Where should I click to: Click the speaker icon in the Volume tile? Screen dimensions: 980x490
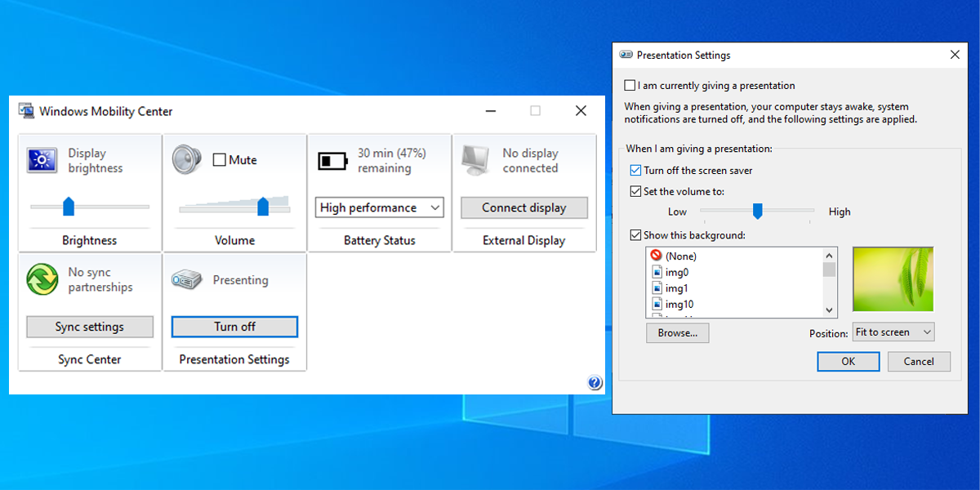tap(187, 159)
